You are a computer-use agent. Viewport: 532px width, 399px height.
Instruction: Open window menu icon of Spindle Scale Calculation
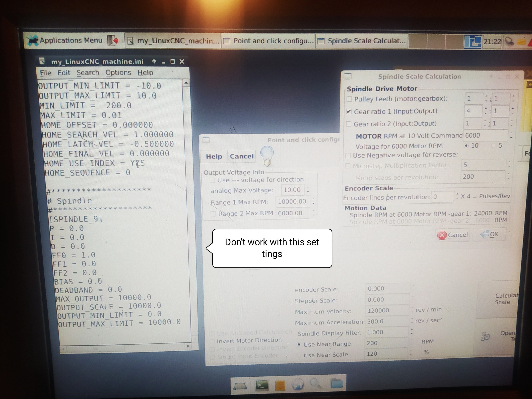(348, 76)
